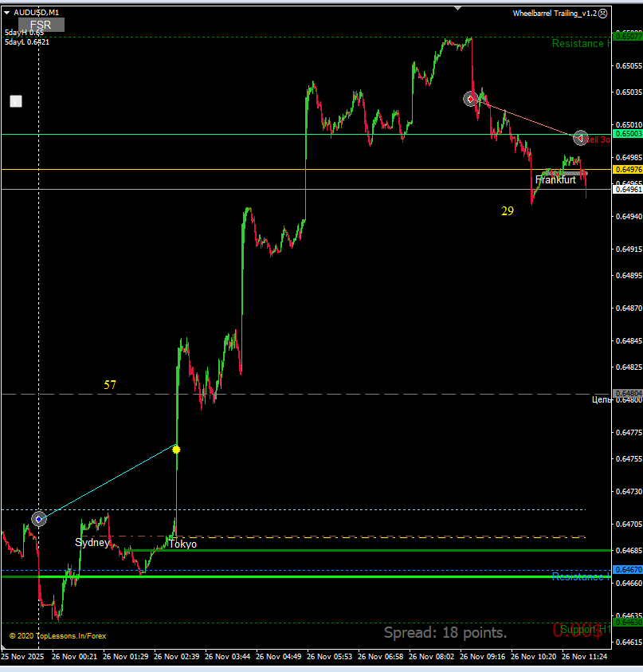Click the Frankfurt session label
Screen dimensions: 643x672
[x=555, y=180]
